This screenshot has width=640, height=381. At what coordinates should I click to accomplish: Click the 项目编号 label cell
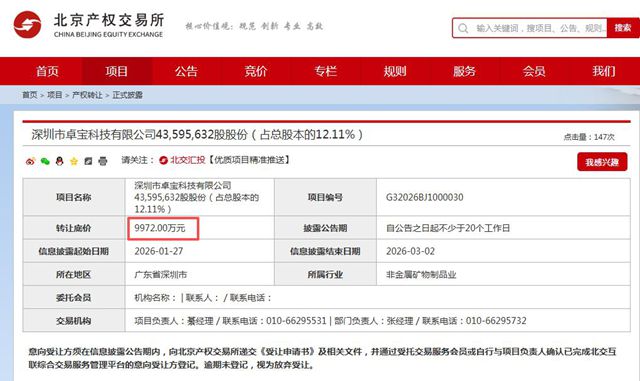[325, 197]
